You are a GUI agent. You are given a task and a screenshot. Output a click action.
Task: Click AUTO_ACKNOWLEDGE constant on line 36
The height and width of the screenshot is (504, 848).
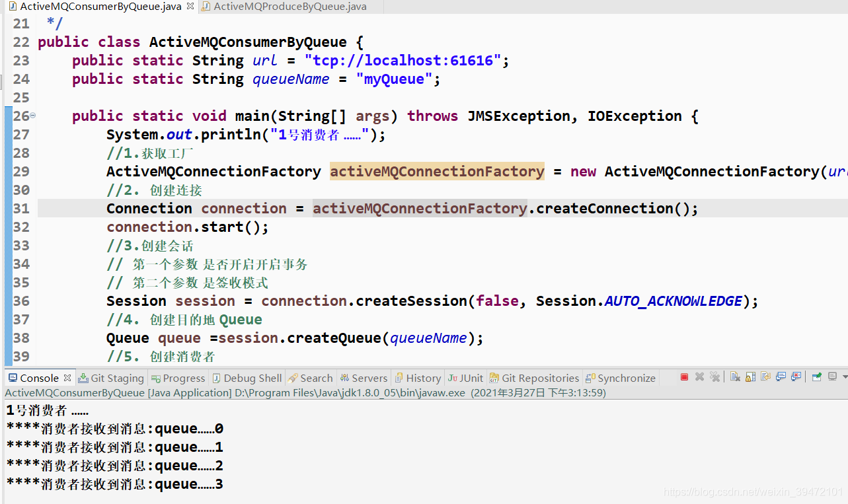[x=674, y=301]
